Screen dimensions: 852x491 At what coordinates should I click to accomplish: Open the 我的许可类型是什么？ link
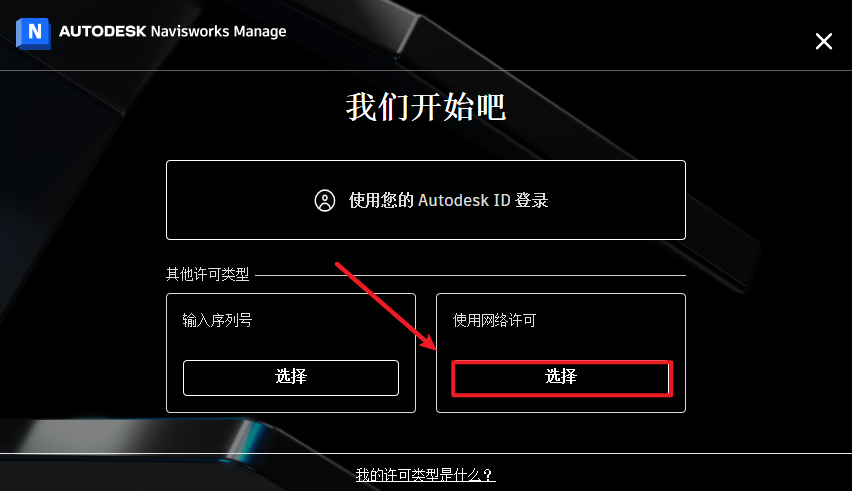click(x=425, y=475)
